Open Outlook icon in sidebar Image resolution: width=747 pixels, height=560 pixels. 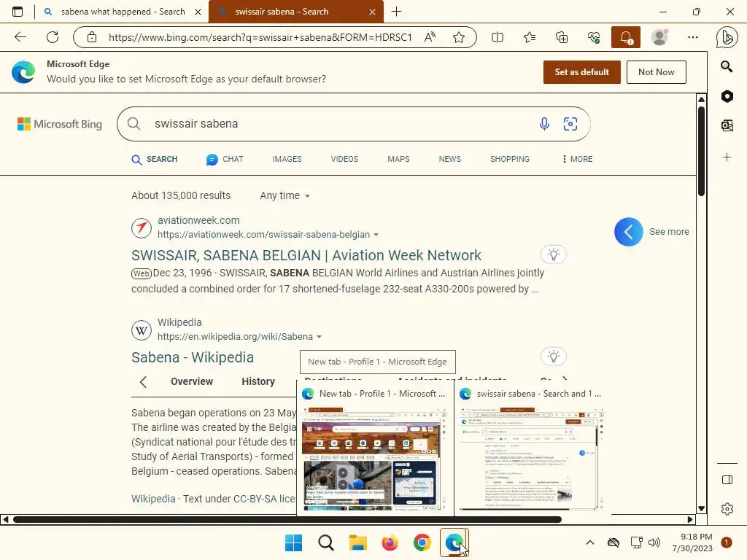click(727, 125)
